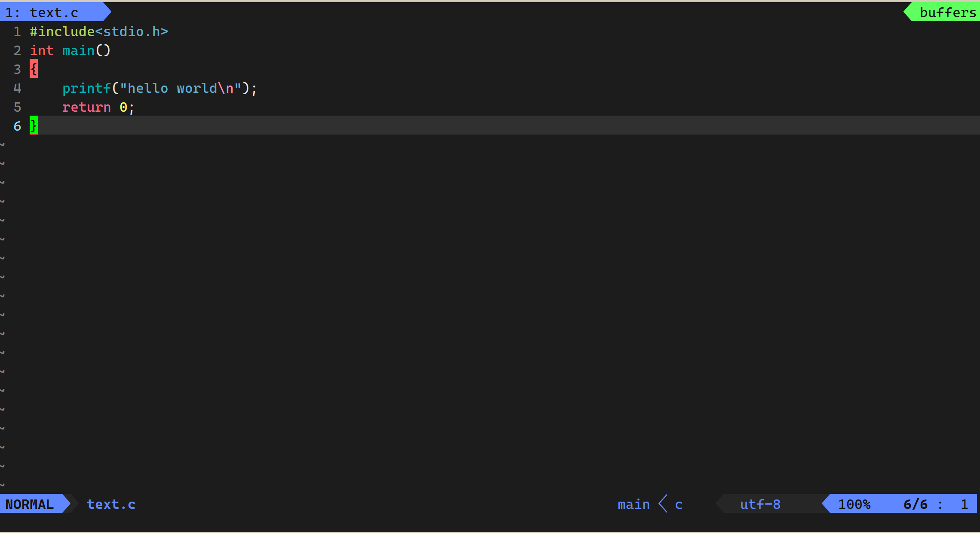Click line number 5 in gutter
The width and height of the screenshot is (980, 533).
(x=17, y=107)
